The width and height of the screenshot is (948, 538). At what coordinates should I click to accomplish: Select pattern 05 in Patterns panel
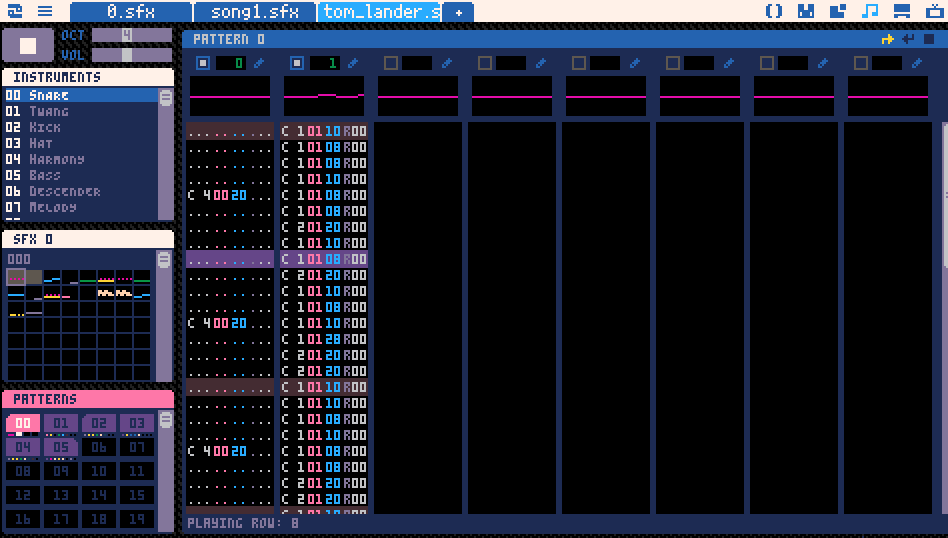pyautogui.click(x=61, y=449)
